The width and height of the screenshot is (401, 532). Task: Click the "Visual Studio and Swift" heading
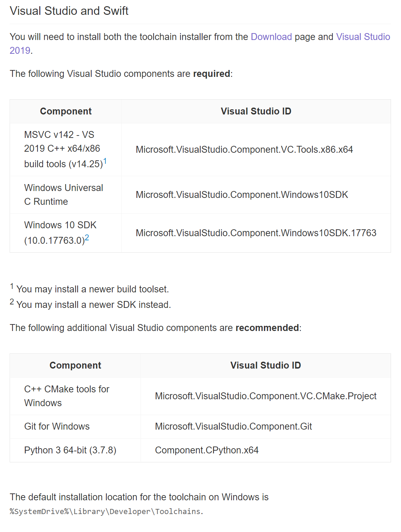[69, 11]
